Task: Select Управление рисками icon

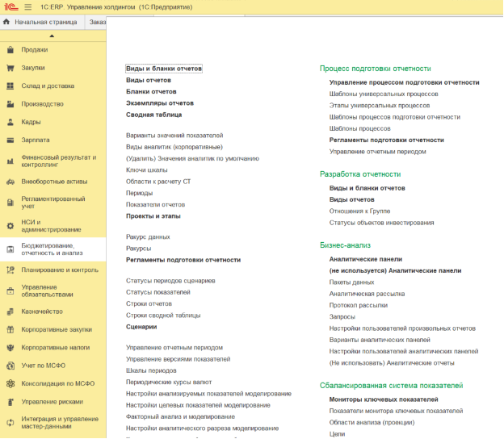Action: (x=10, y=402)
